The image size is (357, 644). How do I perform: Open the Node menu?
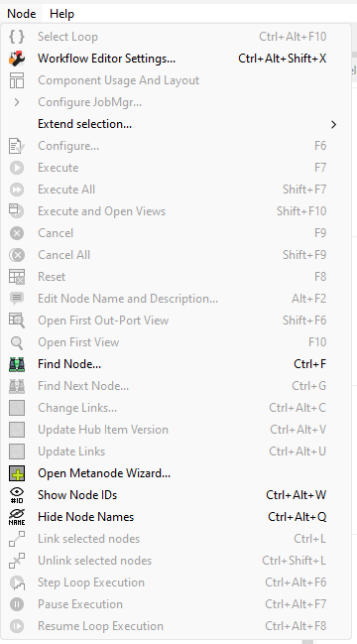click(22, 14)
